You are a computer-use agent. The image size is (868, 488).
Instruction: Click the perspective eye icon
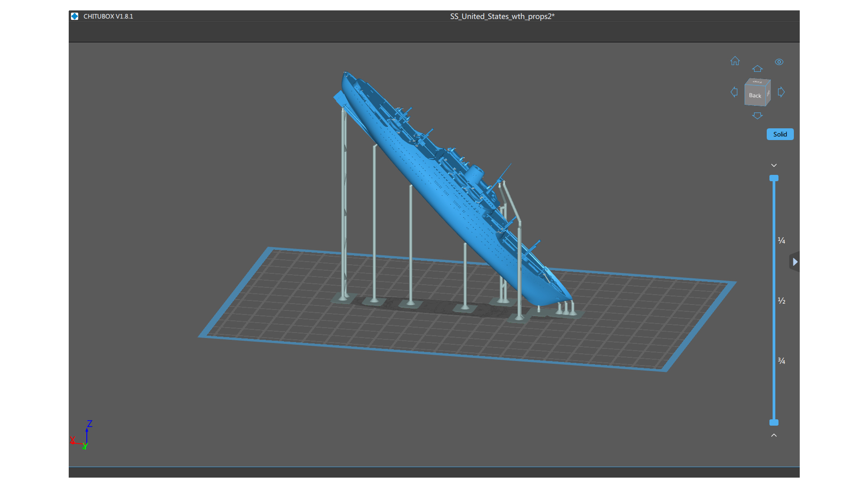(x=779, y=62)
